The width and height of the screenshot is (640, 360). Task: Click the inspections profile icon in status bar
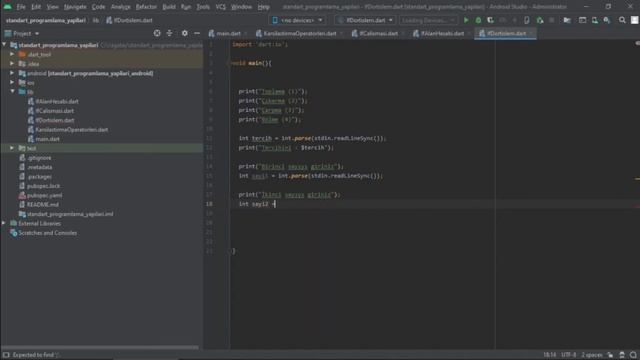622,355
